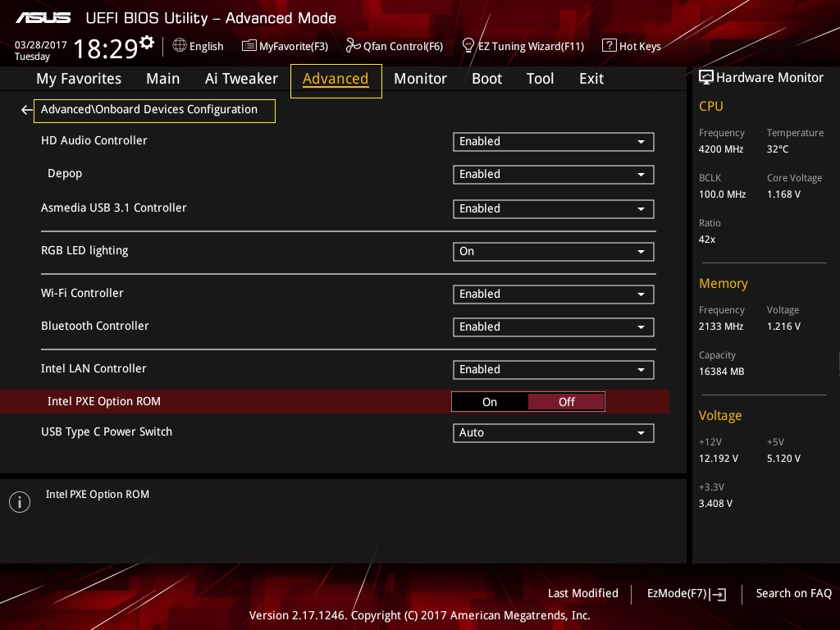Open the USB Type C Power Switch dropdown
The width and height of the screenshot is (840, 630).
coord(554,433)
